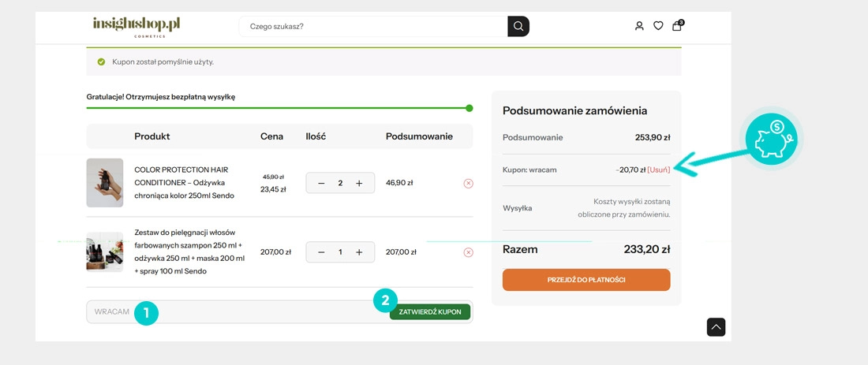Open the hair conditioner product thumbnail

(104, 183)
